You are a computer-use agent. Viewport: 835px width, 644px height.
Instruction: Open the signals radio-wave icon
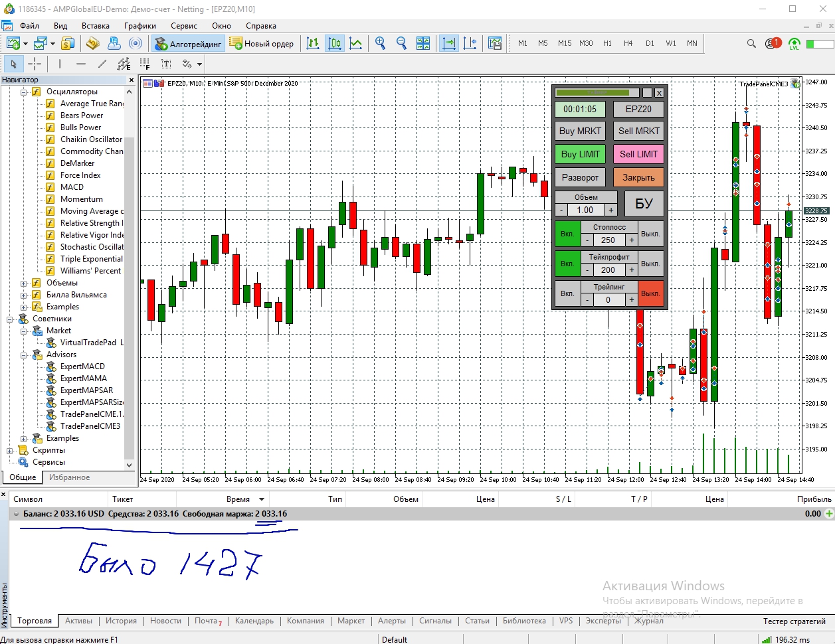pyautogui.click(x=136, y=43)
